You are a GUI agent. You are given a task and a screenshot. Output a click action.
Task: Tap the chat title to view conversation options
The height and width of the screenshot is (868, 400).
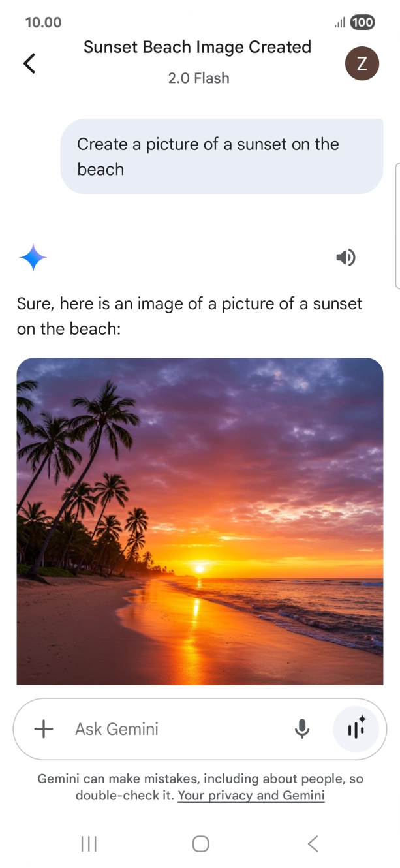[x=198, y=47]
